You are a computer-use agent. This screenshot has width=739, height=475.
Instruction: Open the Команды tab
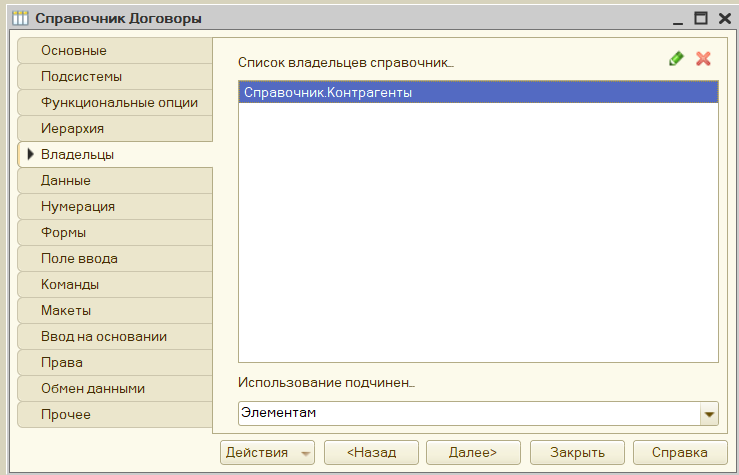pos(115,285)
